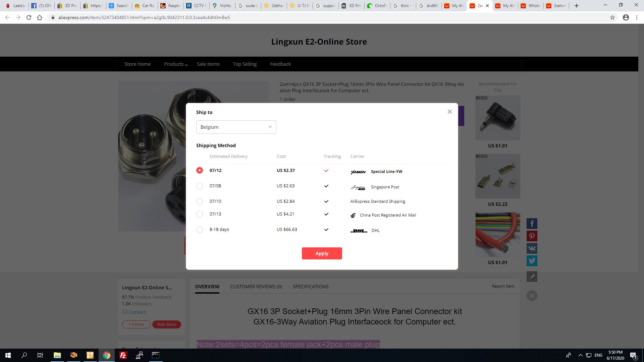Image resolution: width=644 pixels, height=362 pixels.
Task: Share the item on Facebook
Action: click(532, 224)
